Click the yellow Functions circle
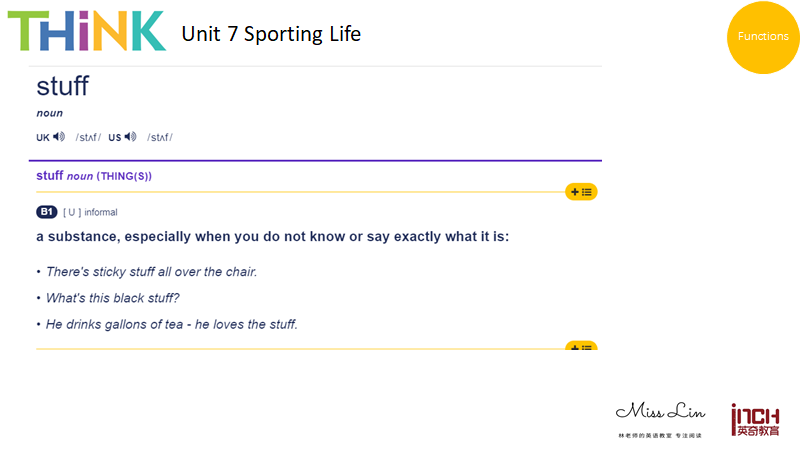This screenshot has height=450, width=800. coord(763,37)
